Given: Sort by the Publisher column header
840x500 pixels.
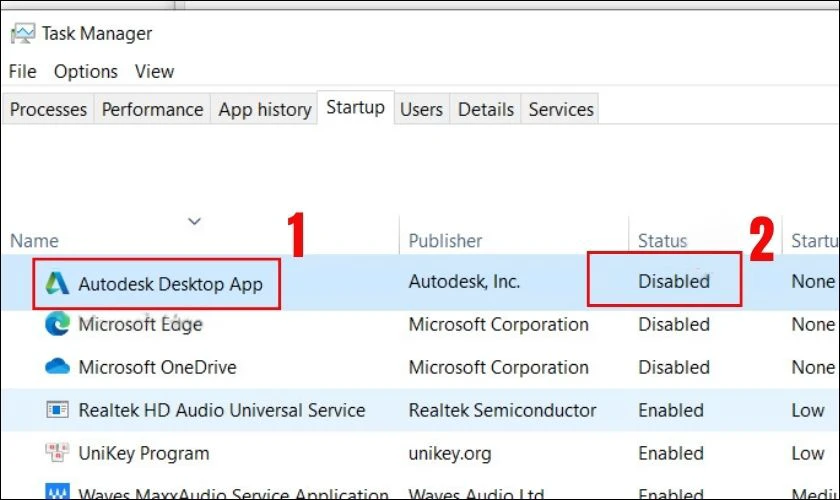Looking at the screenshot, I should pyautogui.click(x=445, y=241).
